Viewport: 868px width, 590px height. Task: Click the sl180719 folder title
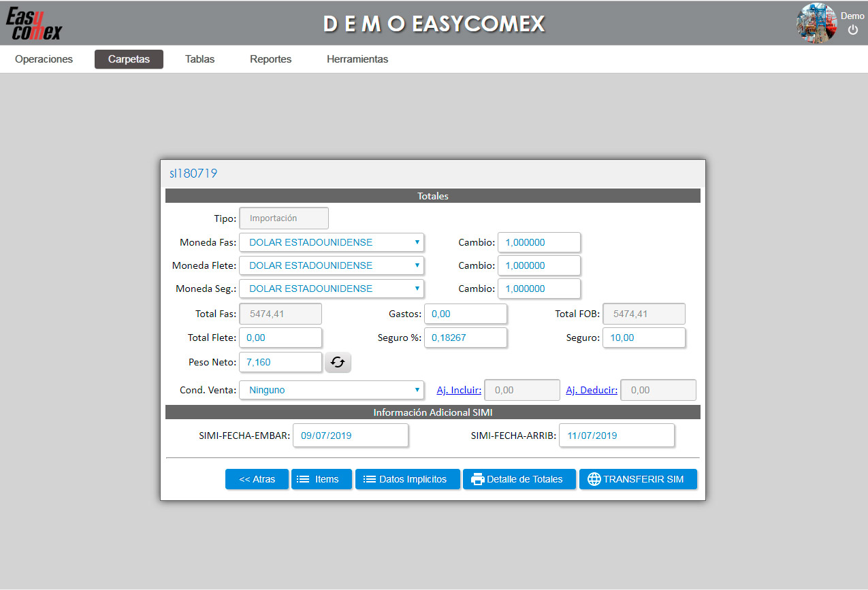pyautogui.click(x=193, y=174)
